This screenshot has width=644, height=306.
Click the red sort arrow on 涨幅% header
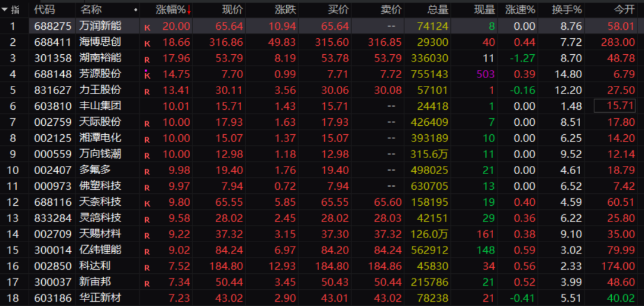[x=189, y=10]
